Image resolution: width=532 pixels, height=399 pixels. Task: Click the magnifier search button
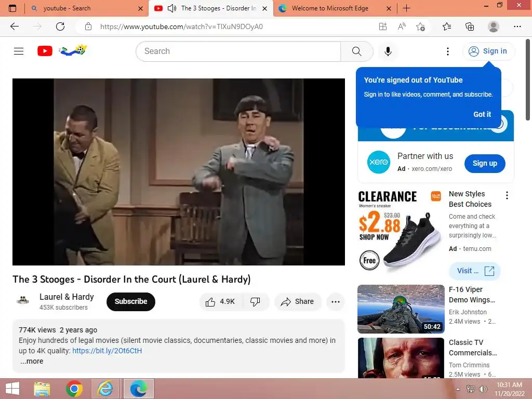(356, 51)
